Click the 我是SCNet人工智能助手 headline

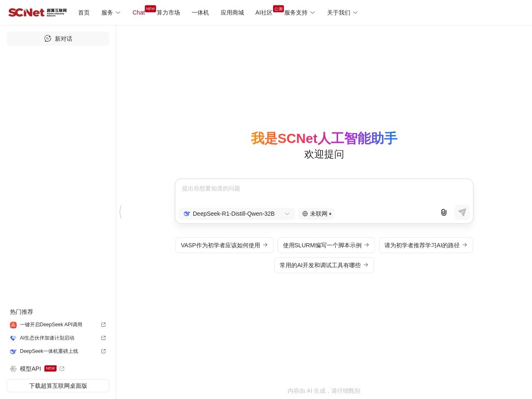click(x=324, y=138)
